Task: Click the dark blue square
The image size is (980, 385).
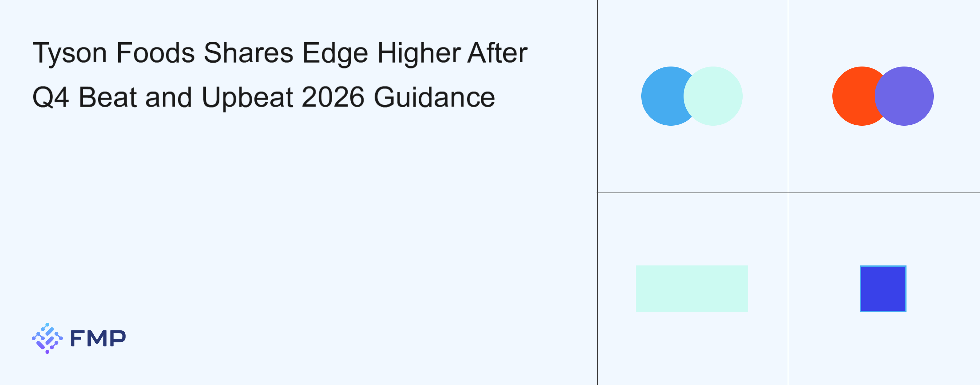Action: pyautogui.click(x=883, y=289)
